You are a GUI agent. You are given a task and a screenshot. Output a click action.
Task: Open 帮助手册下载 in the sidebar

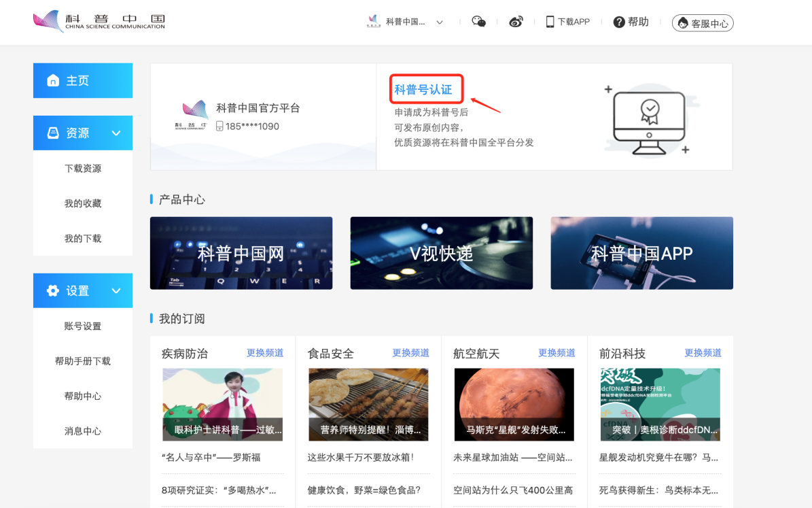pos(83,361)
